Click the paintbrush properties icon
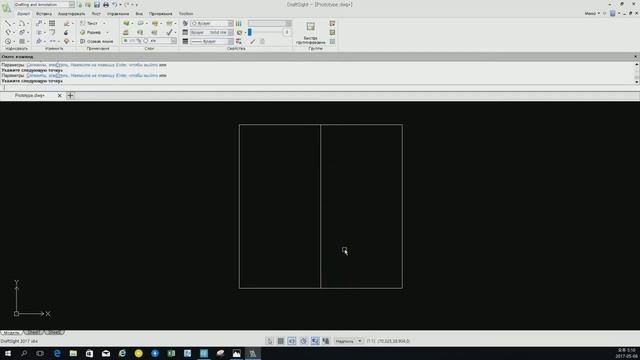Viewport: 640px width, 360px height. pos(253,41)
